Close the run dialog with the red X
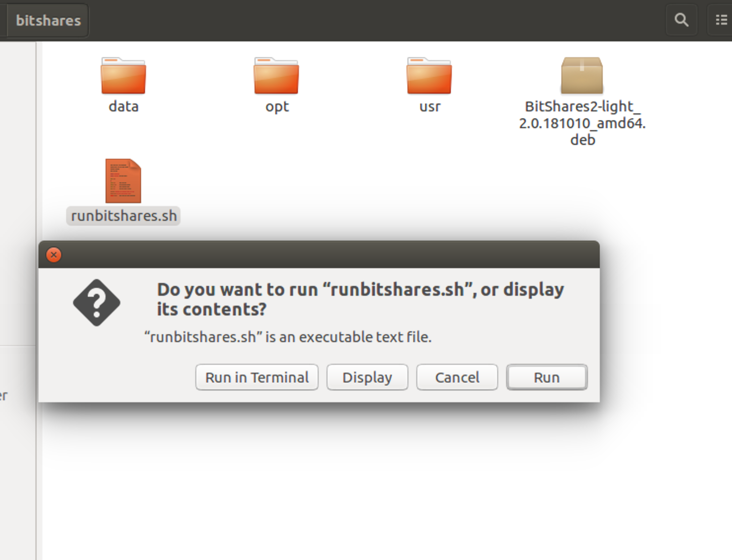The image size is (732, 560). [54, 255]
